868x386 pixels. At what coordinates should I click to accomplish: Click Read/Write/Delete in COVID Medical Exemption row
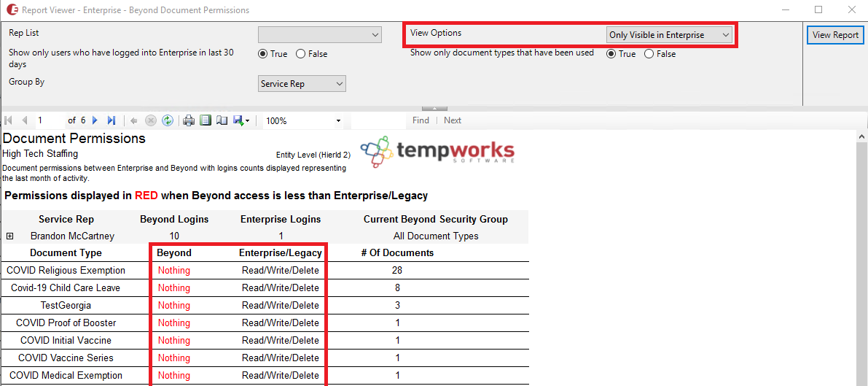pos(280,376)
